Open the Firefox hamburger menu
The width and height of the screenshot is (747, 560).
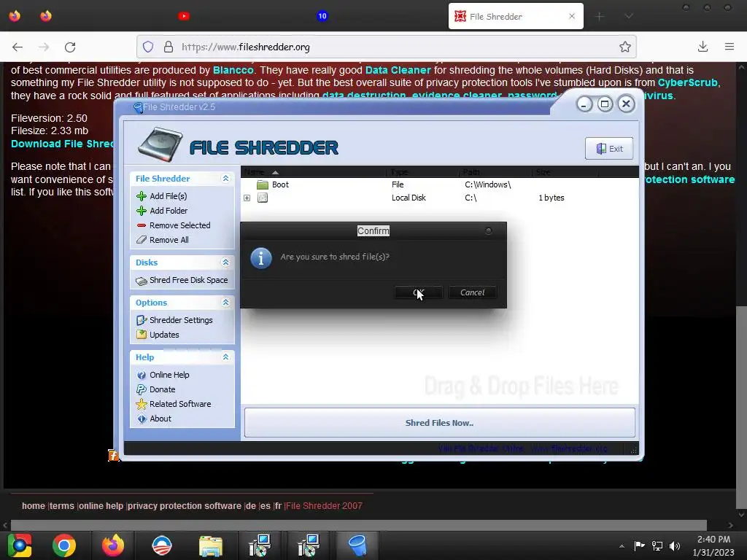tap(729, 47)
